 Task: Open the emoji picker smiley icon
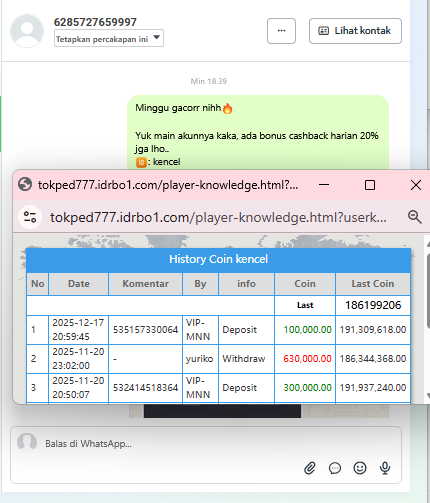click(360, 468)
